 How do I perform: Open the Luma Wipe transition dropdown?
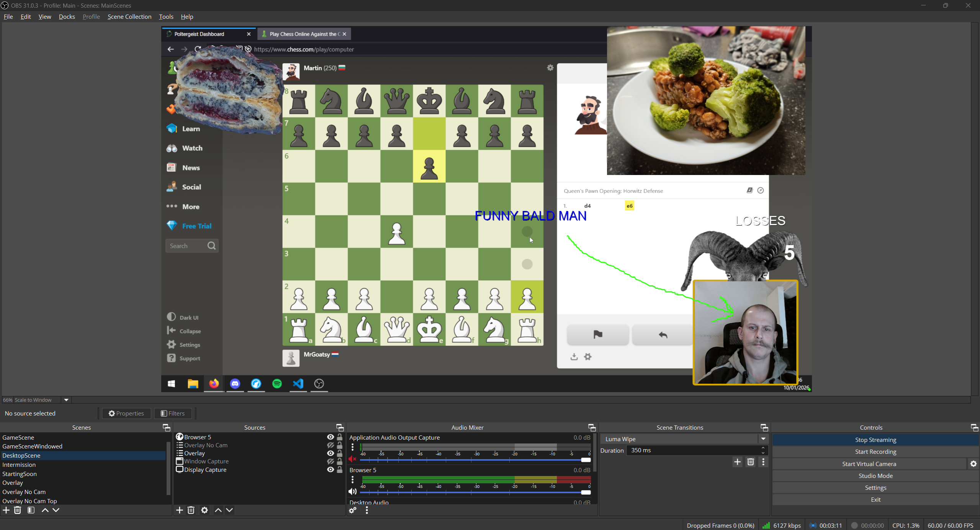click(762, 439)
